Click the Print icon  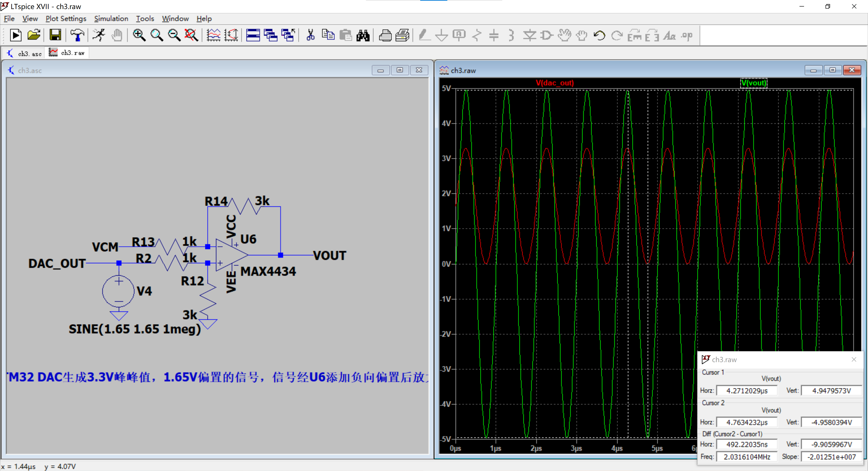(x=385, y=35)
